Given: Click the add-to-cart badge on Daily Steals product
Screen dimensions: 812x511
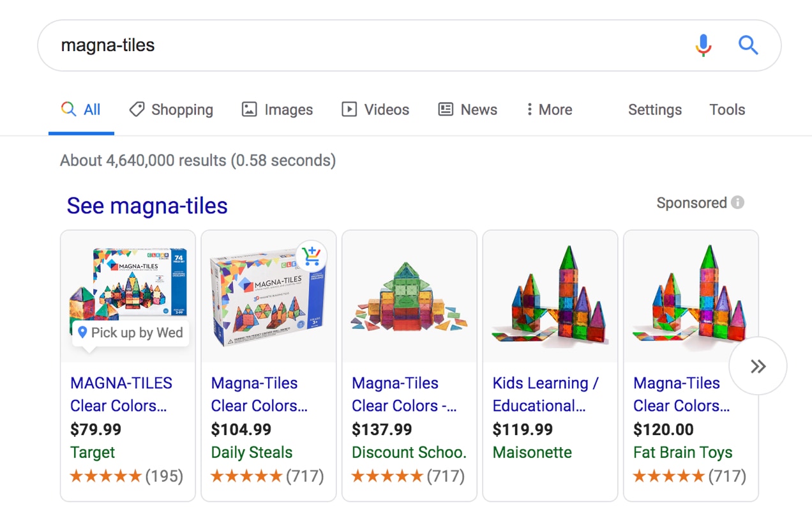Looking at the screenshot, I should [312, 256].
